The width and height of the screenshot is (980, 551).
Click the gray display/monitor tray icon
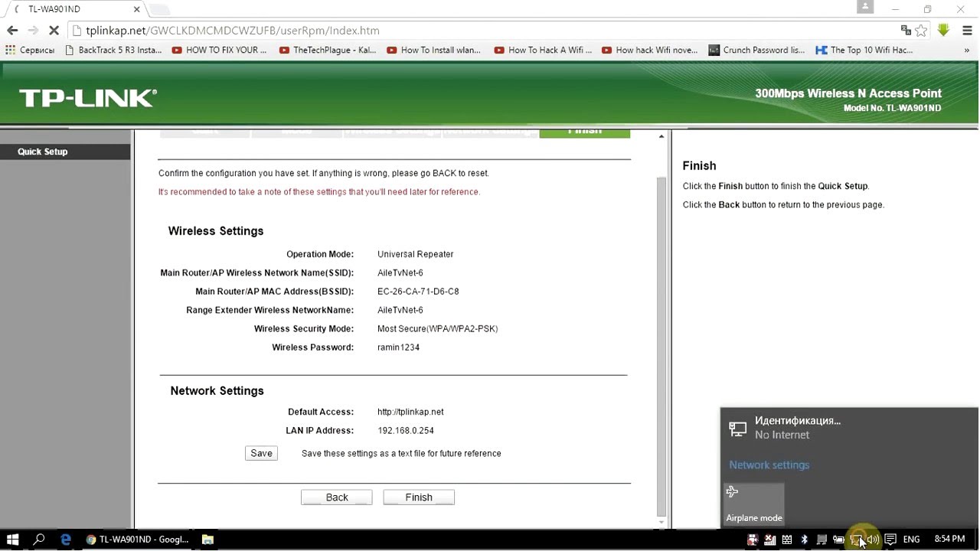tap(822, 540)
